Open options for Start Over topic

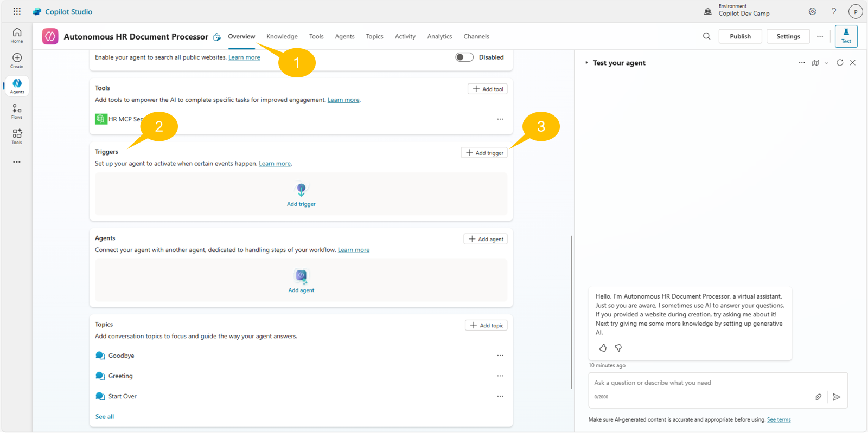(x=500, y=396)
